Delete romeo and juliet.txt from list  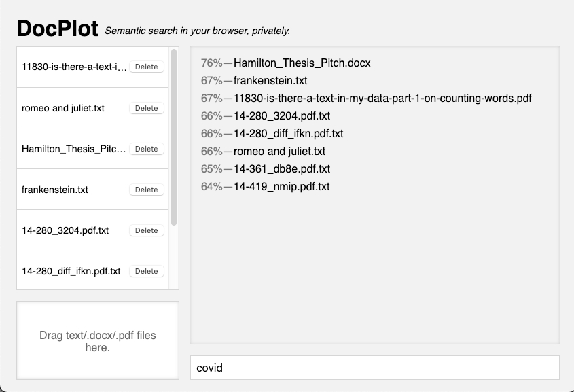pos(146,108)
